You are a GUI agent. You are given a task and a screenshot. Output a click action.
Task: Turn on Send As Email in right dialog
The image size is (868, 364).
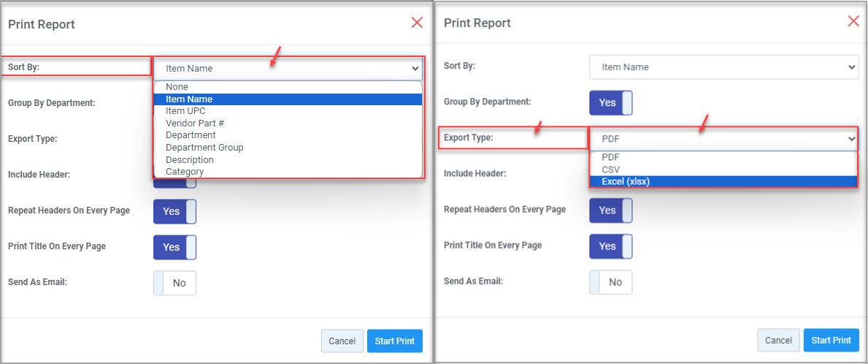(x=611, y=282)
